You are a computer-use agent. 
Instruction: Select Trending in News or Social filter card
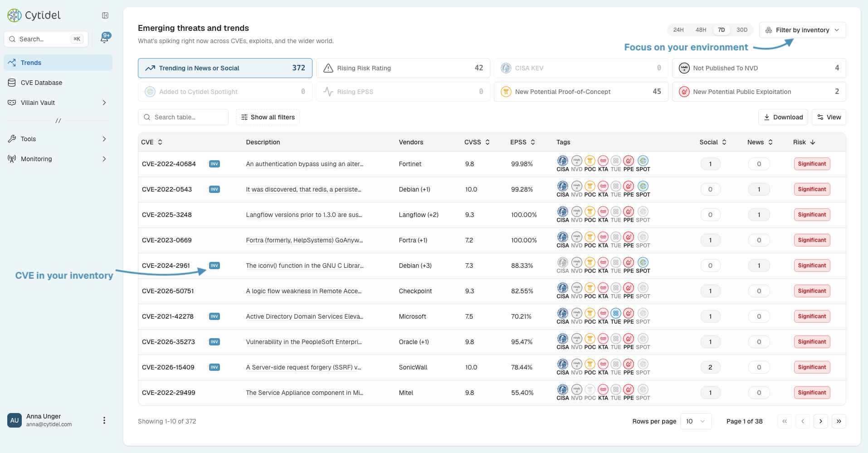(x=225, y=68)
